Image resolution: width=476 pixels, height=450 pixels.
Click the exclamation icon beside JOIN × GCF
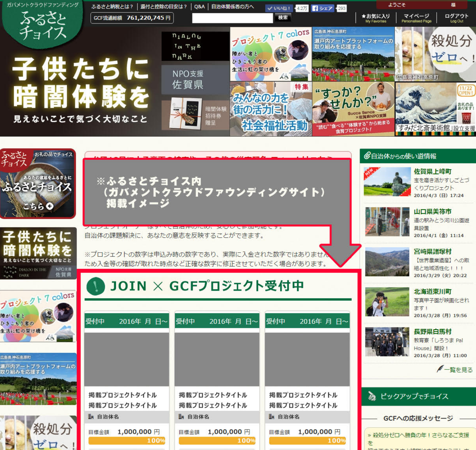(96, 286)
